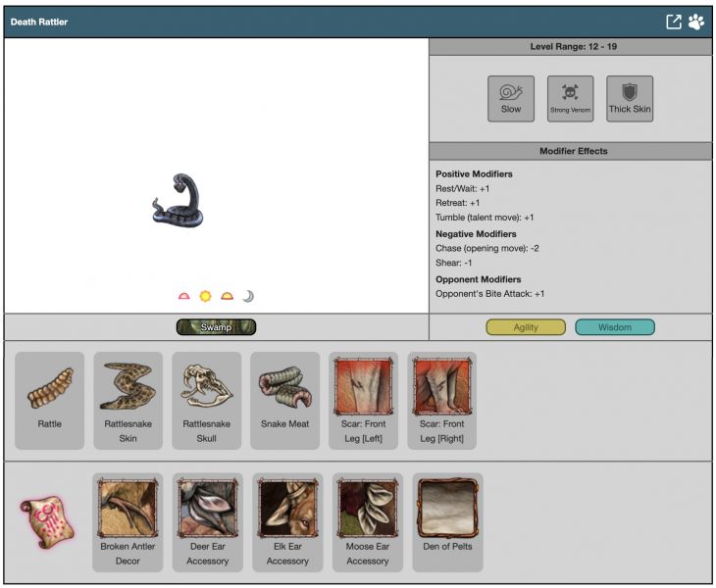Select the Slow snail trait icon
Screen dimensions: 716x588
[x=511, y=98]
